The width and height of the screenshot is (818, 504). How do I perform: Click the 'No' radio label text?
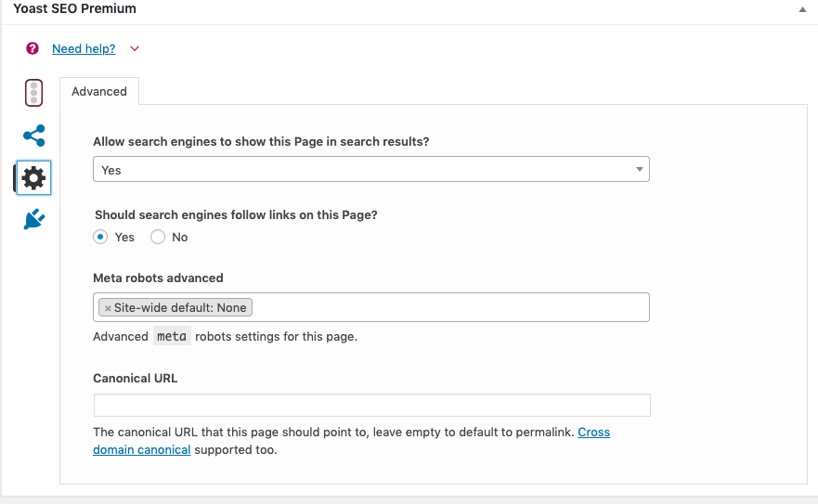coord(180,237)
